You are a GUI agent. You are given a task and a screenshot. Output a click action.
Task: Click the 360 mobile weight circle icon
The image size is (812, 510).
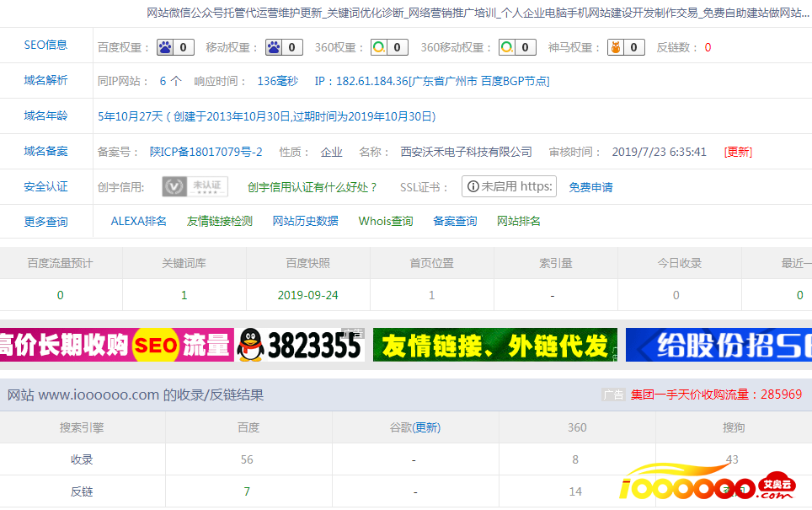point(507,48)
